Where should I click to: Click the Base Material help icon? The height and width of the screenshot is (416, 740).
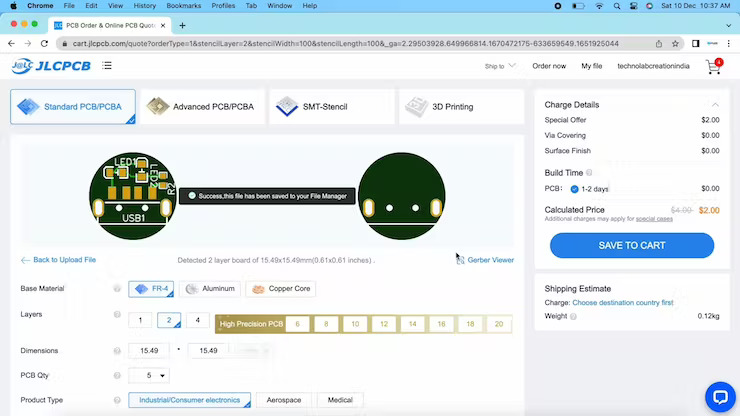pos(117,289)
